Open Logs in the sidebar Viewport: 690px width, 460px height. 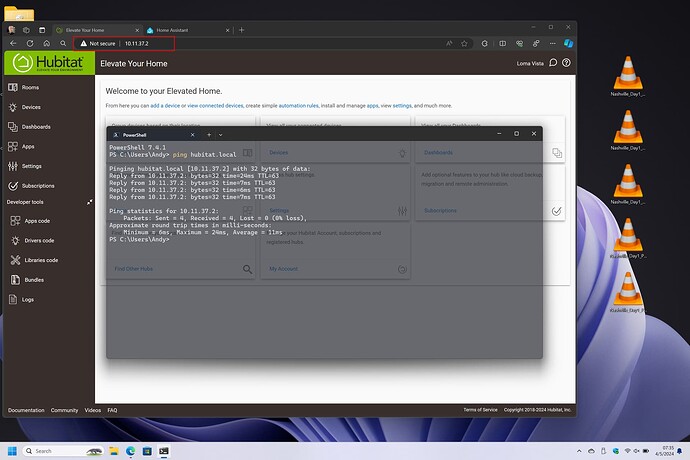(x=30, y=300)
